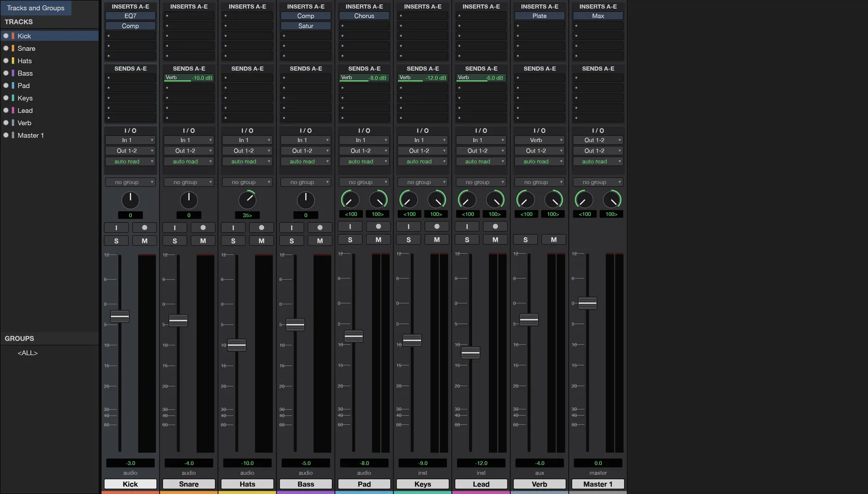Viewport: 868px width, 494px height.
Task: Open the Chorus insert on Pad
Action: [x=364, y=16]
